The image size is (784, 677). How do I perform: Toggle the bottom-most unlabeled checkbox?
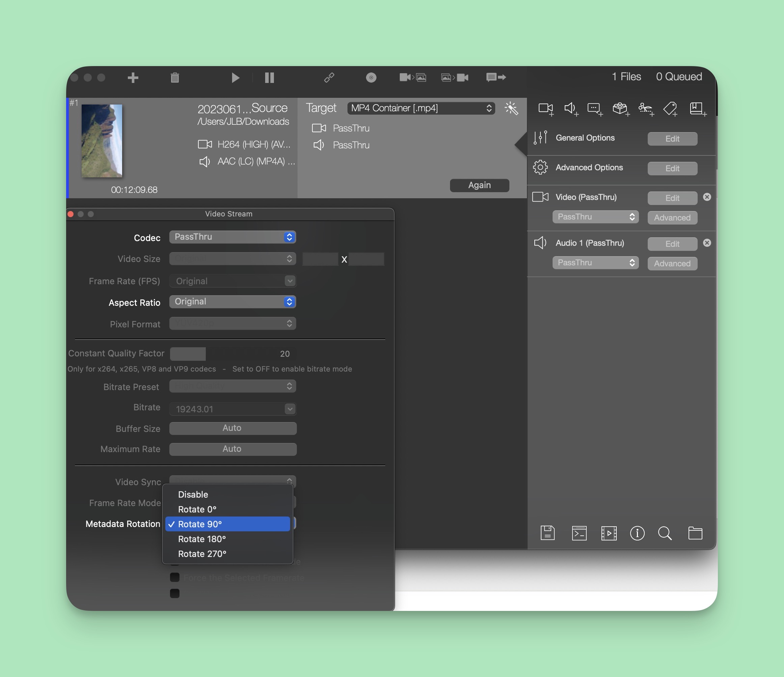(x=175, y=593)
